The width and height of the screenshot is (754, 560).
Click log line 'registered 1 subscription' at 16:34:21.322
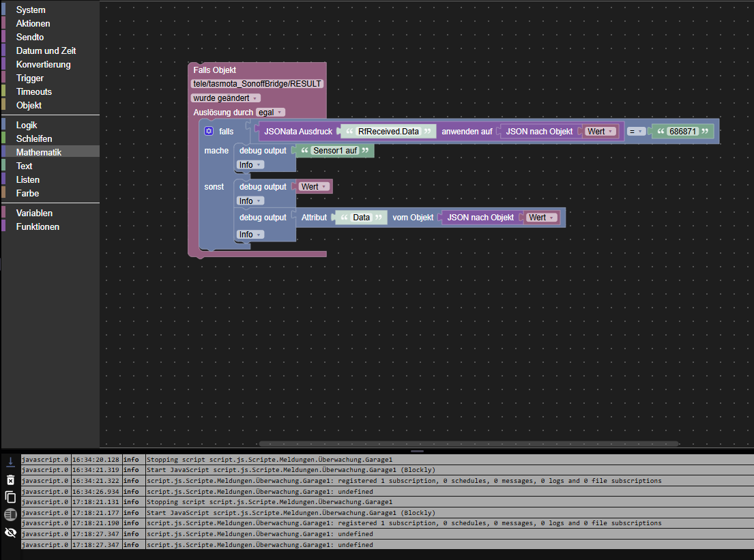tap(387, 481)
